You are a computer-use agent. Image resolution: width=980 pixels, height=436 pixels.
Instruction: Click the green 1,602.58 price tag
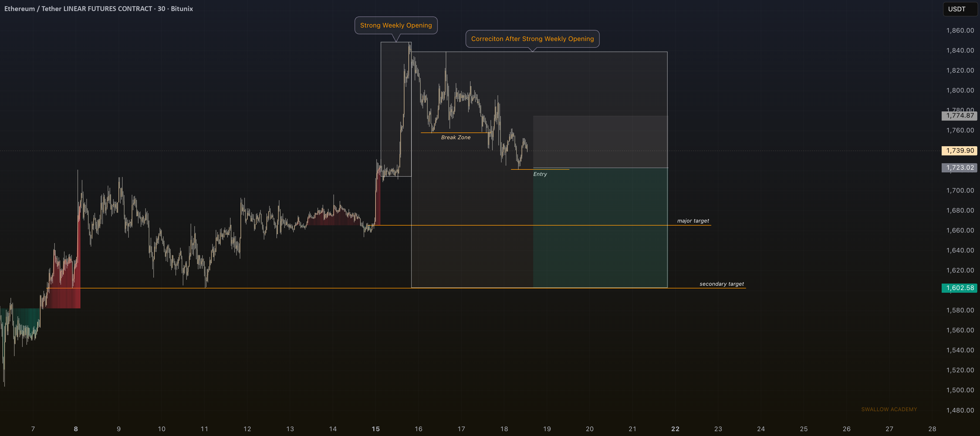[959, 288]
